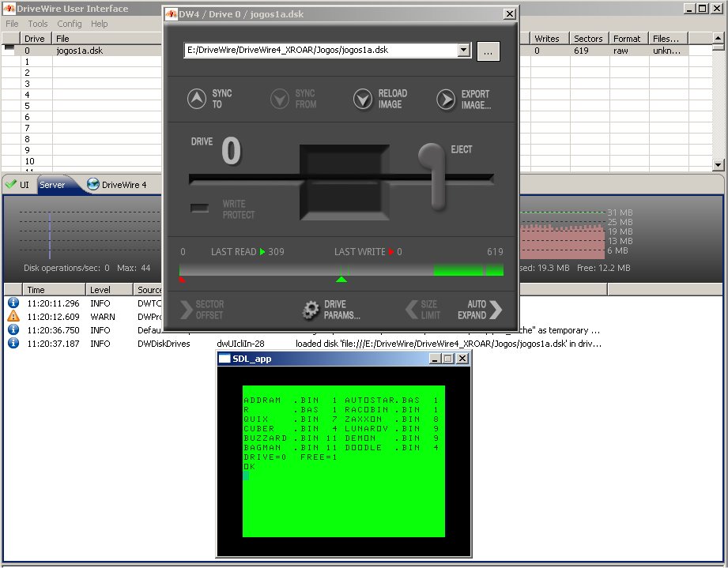Click the browse (...) button for disk image

488,51
